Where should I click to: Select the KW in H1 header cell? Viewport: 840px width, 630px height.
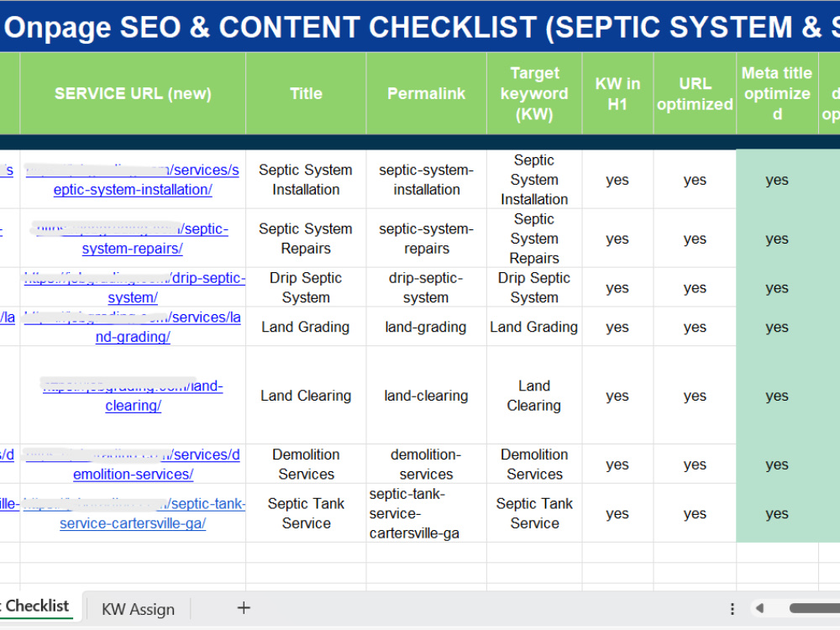coord(617,94)
